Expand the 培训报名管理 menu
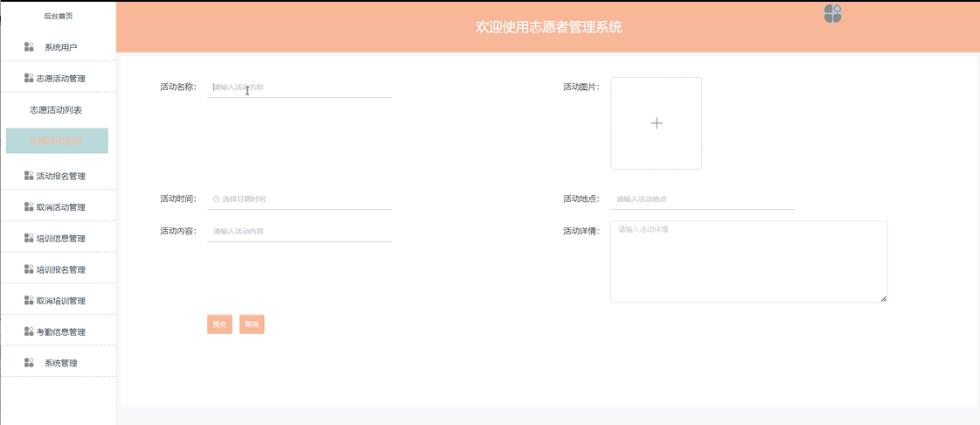The width and height of the screenshot is (980, 425). point(58,269)
